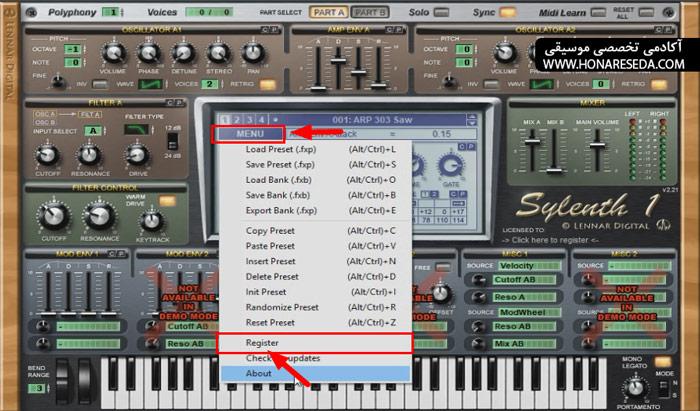The height and width of the screenshot is (411, 700).
Task: Click the Oscillator A2 Fine tune knob
Action: point(450,82)
